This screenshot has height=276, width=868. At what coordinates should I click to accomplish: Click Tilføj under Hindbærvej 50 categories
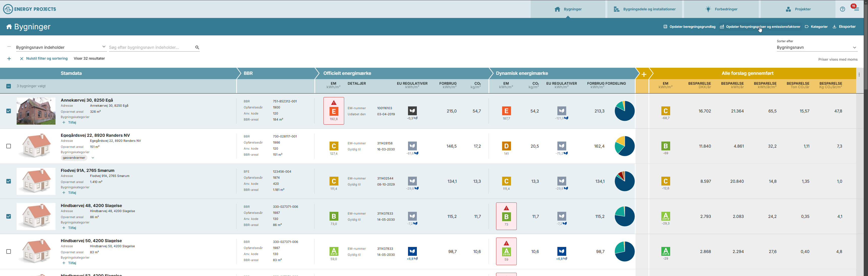(69, 263)
